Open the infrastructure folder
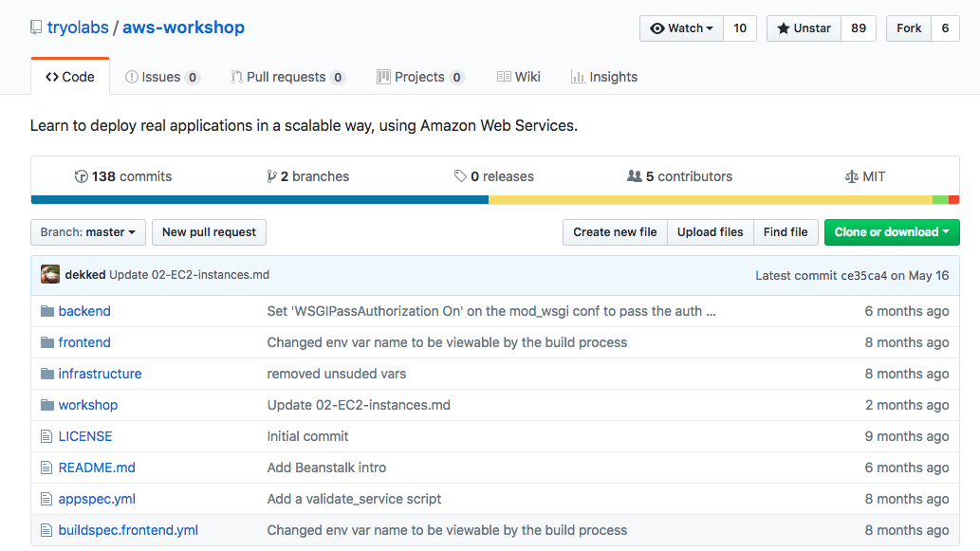Viewport: 980px width, 551px height. click(x=100, y=374)
